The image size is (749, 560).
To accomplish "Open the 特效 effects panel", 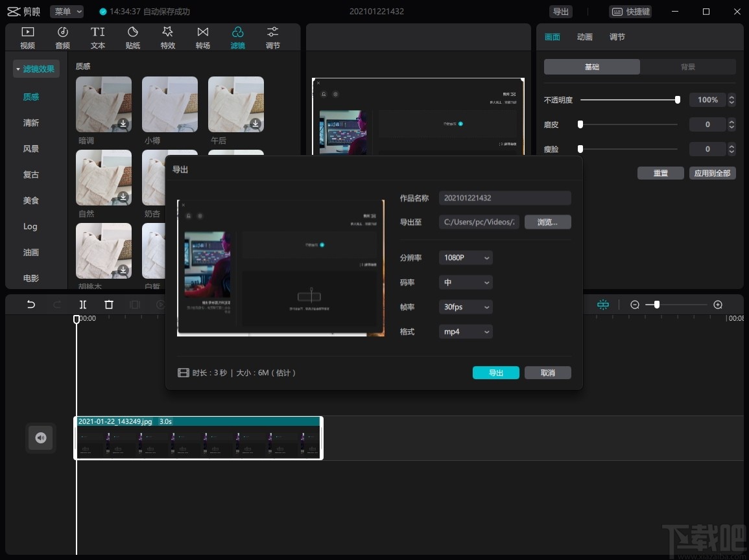I will coord(168,38).
